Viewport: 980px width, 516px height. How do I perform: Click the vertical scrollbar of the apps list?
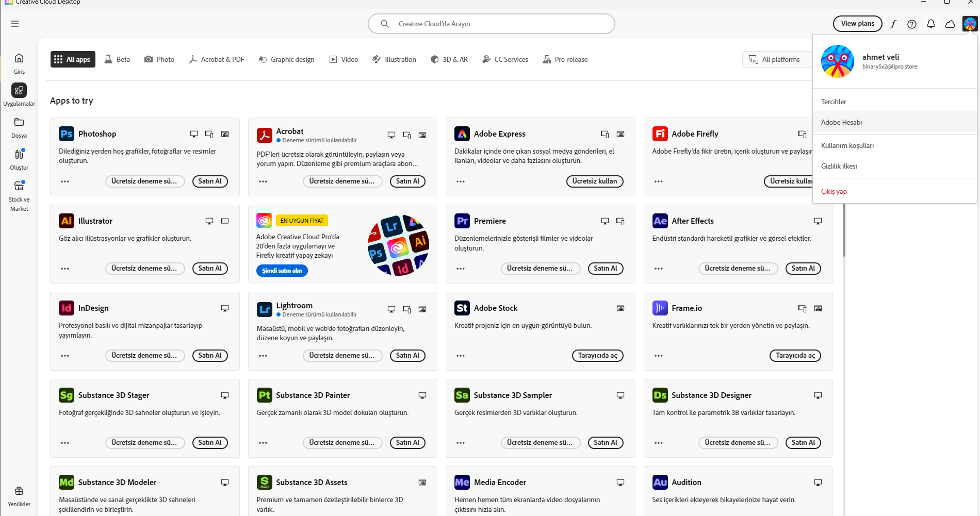(844, 229)
